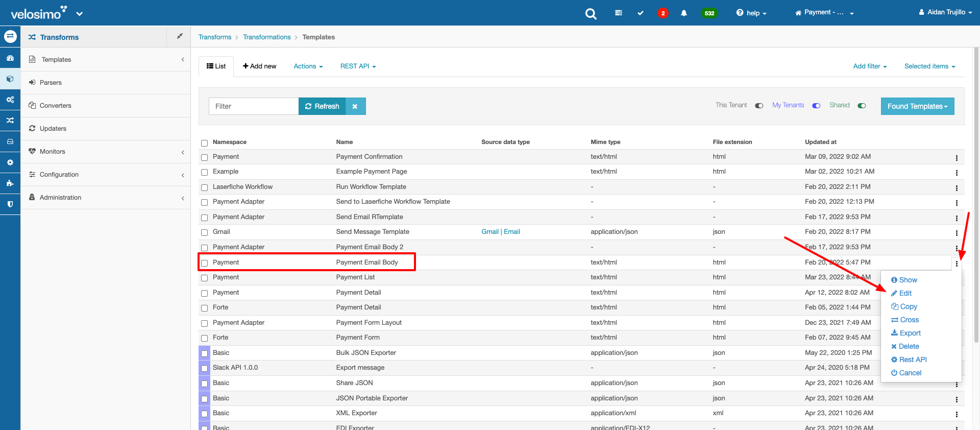Open the dashboard gauge sidebar icon
Image resolution: width=980 pixels, height=430 pixels.
(10, 58)
